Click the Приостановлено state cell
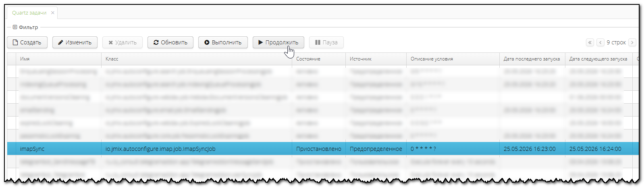The image size is (644, 190). pos(319,149)
